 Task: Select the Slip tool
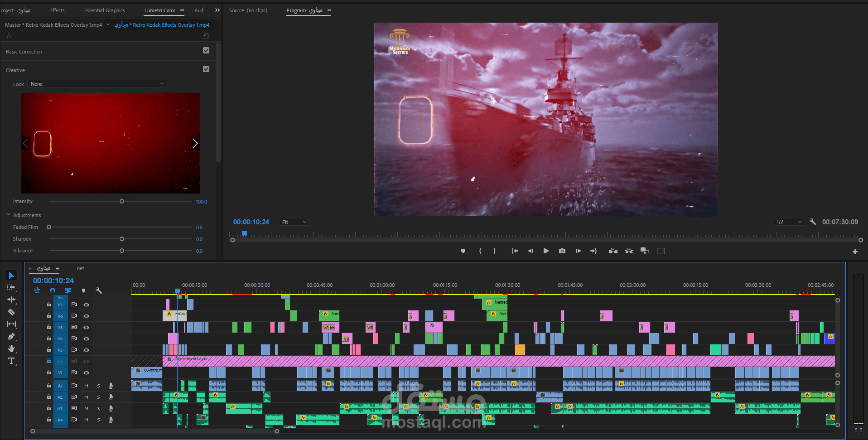tap(11, 324)
